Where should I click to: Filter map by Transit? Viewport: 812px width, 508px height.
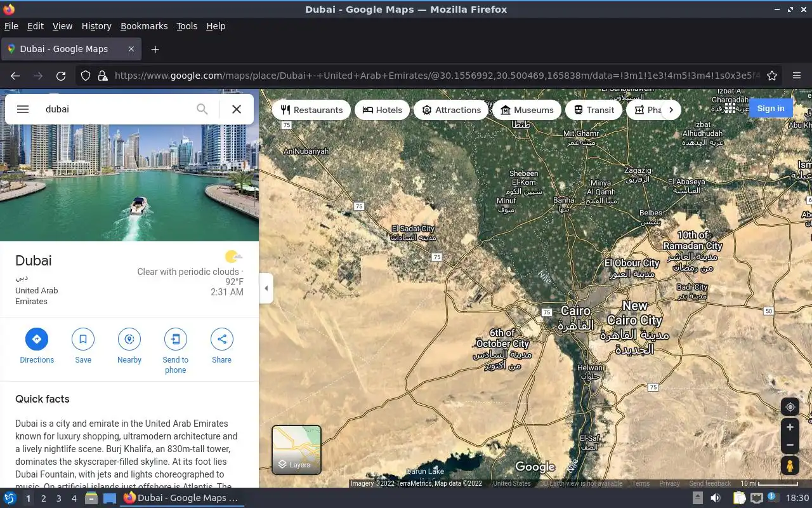[594, 110]
